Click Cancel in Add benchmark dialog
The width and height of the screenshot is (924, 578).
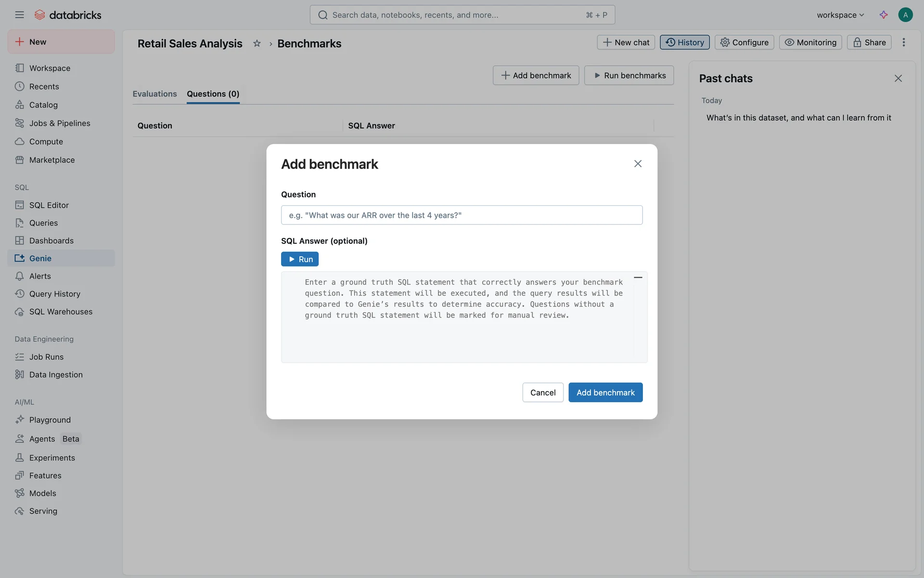tap(542, 393)
